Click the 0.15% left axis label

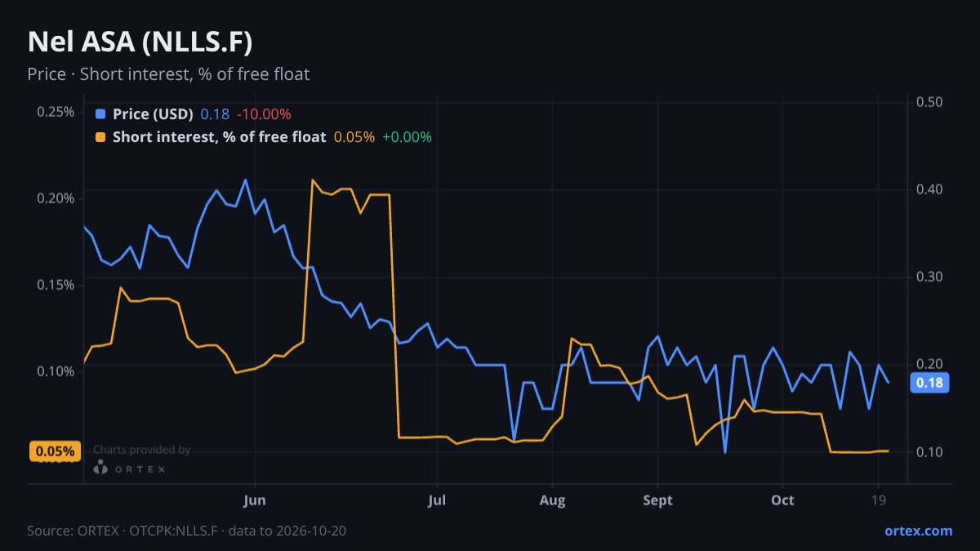pyautogui.click(x=56, y=285)
